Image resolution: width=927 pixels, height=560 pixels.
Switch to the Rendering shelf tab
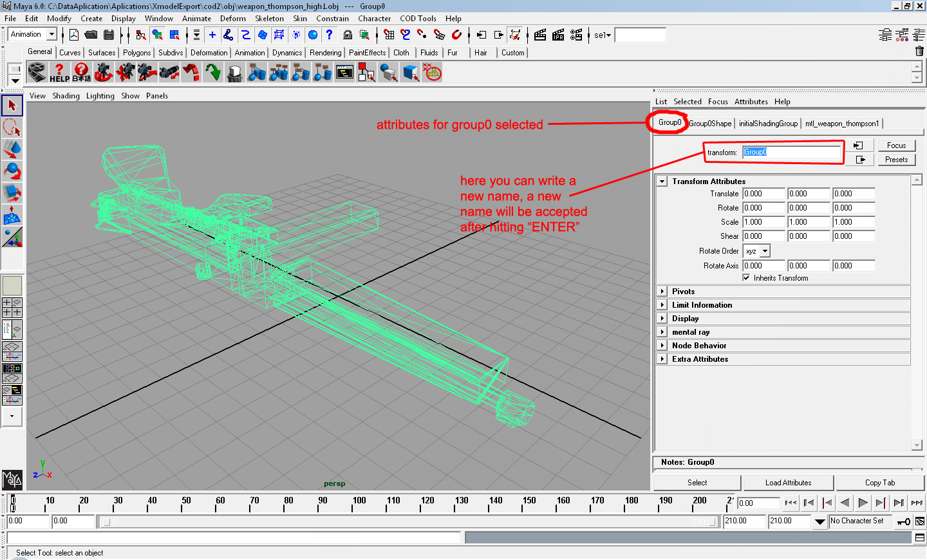click(326, 53)
